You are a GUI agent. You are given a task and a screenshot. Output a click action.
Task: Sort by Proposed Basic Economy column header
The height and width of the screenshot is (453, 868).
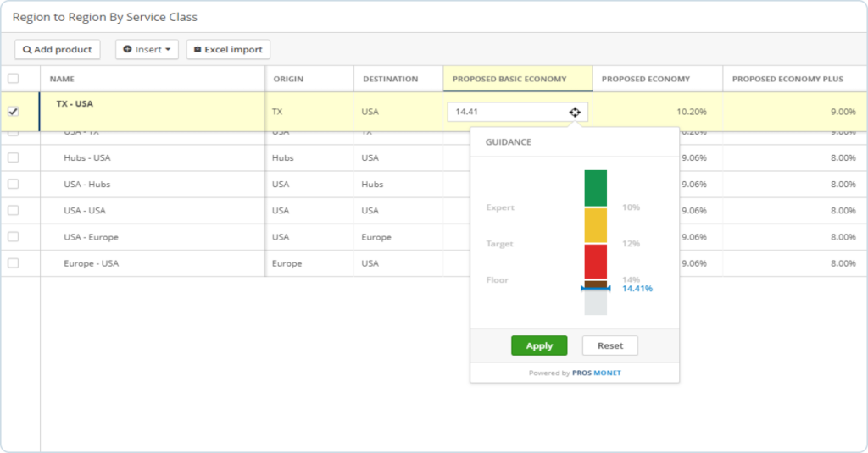[x=509, y=79]
